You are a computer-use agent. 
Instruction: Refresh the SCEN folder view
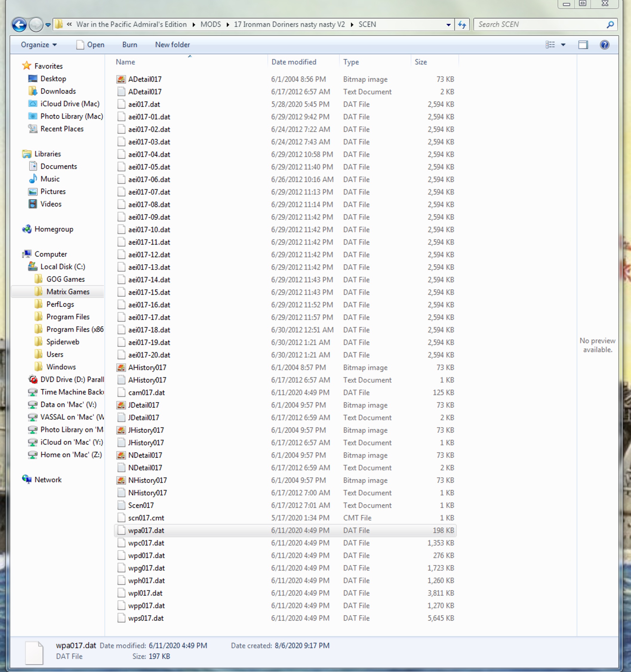coord(462,25)
